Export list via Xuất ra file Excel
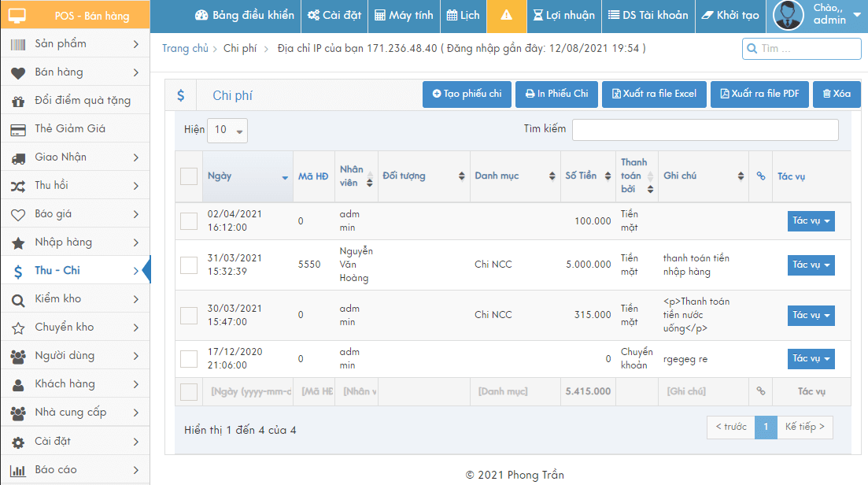Screen dimensions: 868x485 tap(654, 94)
